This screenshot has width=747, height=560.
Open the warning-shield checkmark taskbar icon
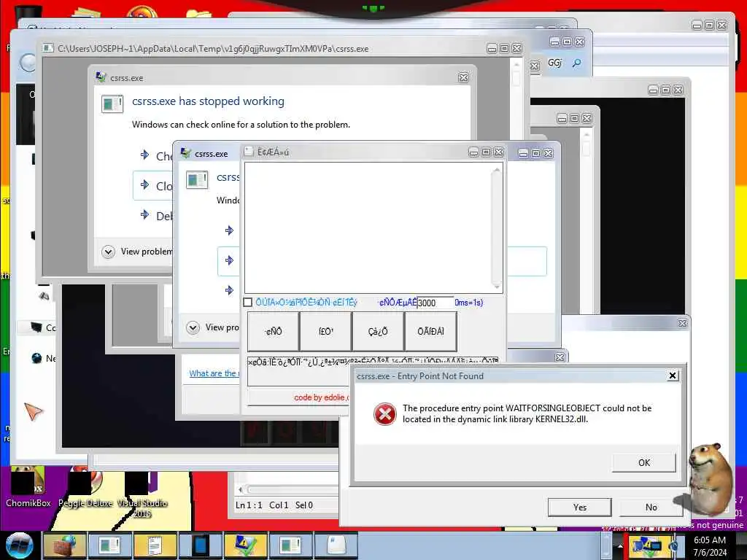[245, 545]
